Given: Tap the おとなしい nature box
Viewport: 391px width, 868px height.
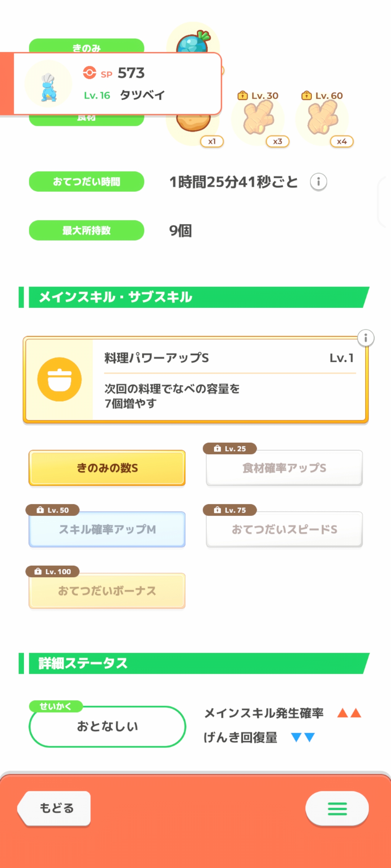Looking at the screenshot, I should tap(107, 726).
